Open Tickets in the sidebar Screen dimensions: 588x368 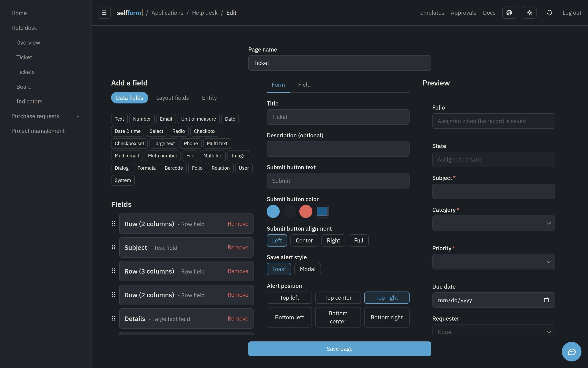26,72
